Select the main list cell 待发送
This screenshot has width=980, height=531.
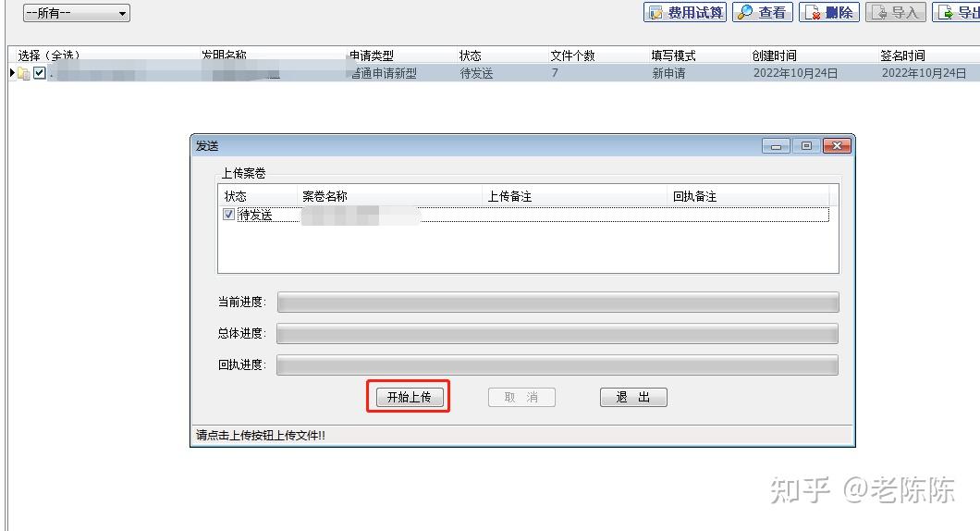(x=476, y=73)
